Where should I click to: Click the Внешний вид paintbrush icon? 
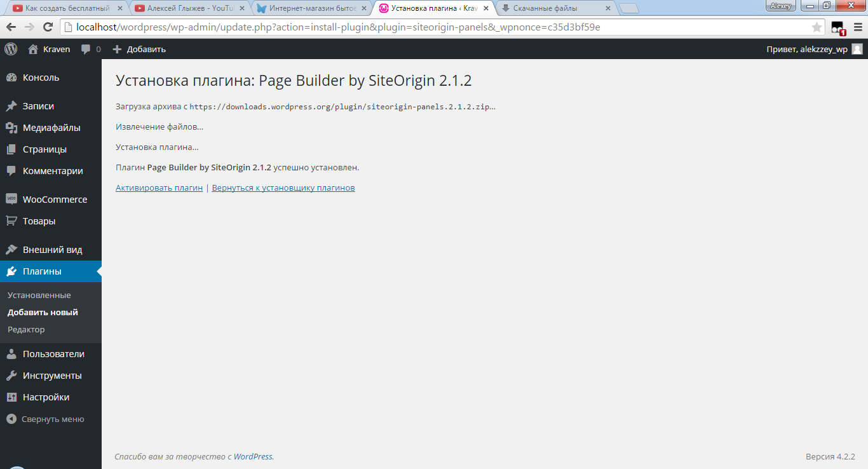[x=11, y=250]
